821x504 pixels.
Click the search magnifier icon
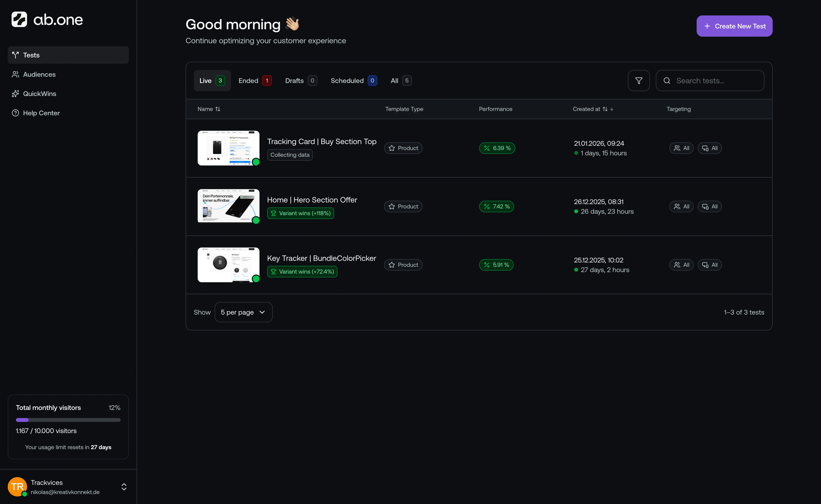[x=667, y=80]
